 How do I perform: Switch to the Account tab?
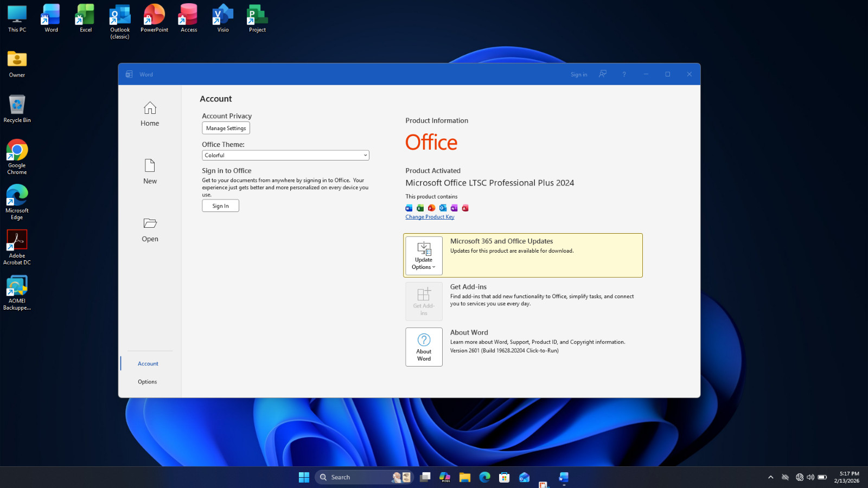(148, 364)
